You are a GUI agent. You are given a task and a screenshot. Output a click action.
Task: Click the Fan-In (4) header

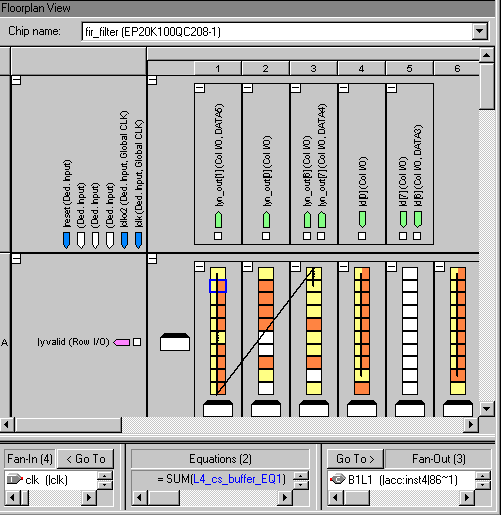pyautogui.click(x=30, y=459)
